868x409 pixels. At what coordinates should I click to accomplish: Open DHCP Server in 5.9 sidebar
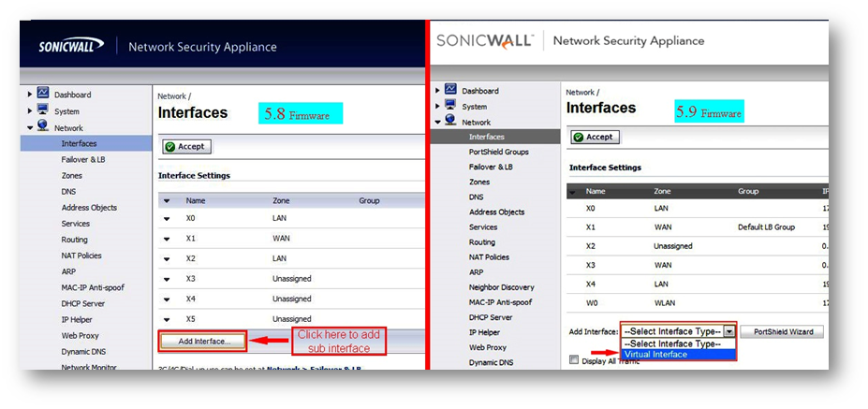491,317
